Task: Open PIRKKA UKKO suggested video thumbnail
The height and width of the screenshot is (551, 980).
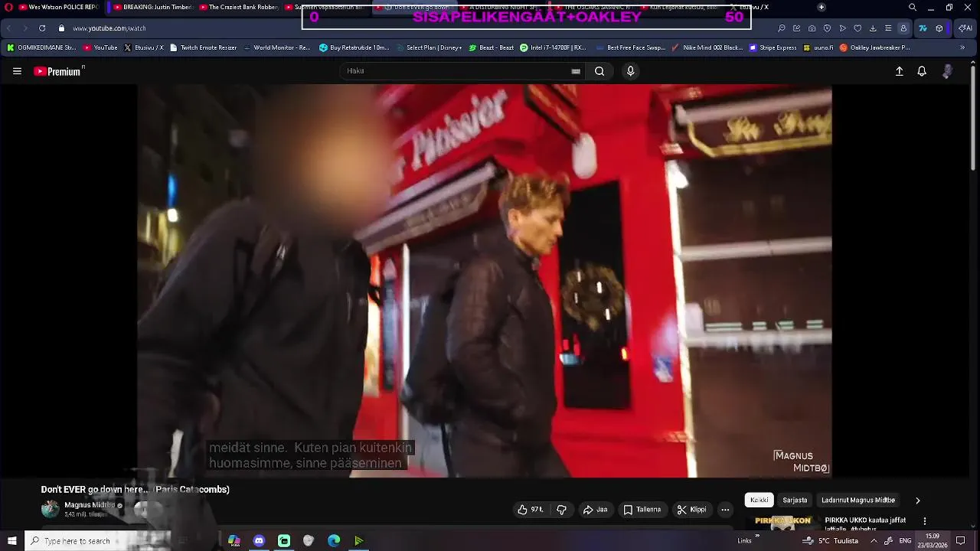Action: [x=782, y=523]
